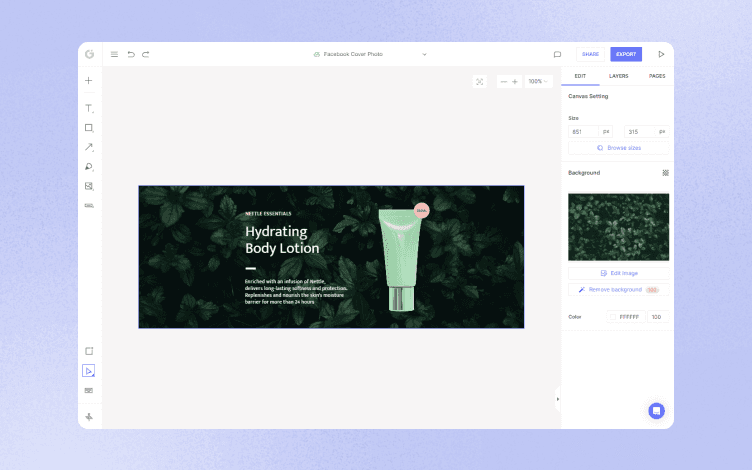Click the EXPORT button

(626, 54)
